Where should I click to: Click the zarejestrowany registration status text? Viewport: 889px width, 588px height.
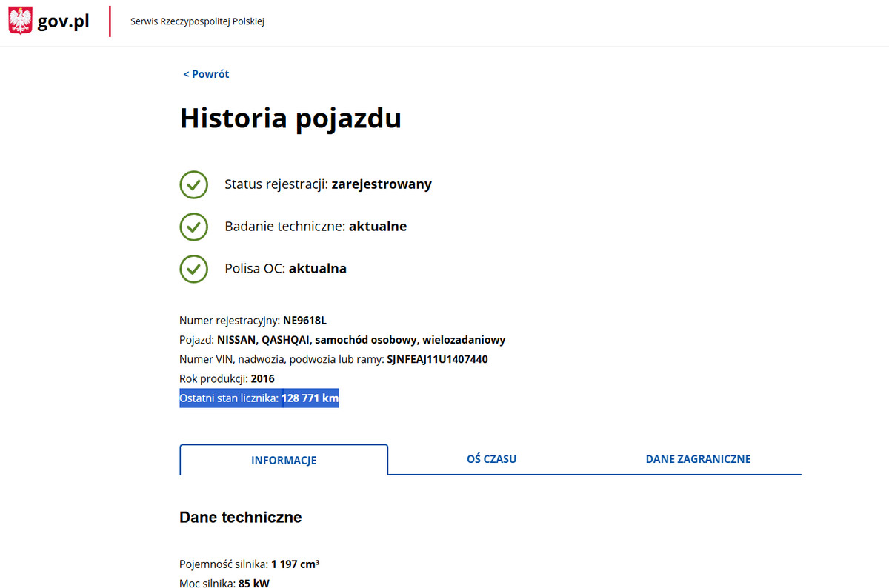point(382,184)
